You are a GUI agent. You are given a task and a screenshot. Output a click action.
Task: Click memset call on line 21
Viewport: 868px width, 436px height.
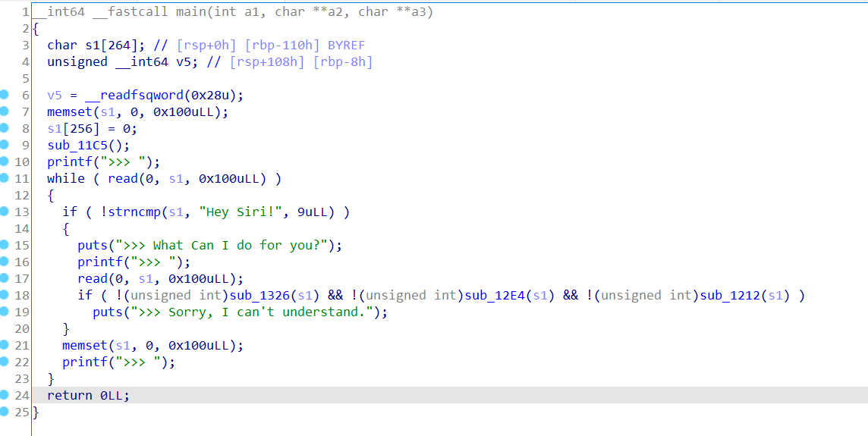85,345
